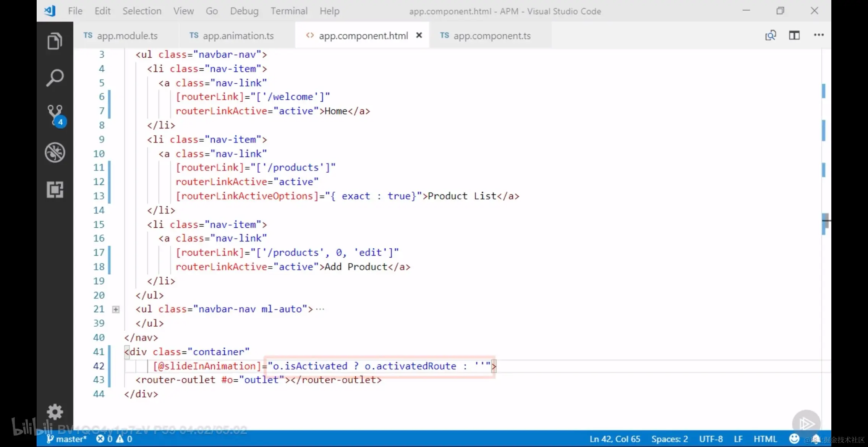This screenshot has height=447, width=868.
Task: Click Ln 42, Col 65 cursor position indicator
Action: point(615,439)
